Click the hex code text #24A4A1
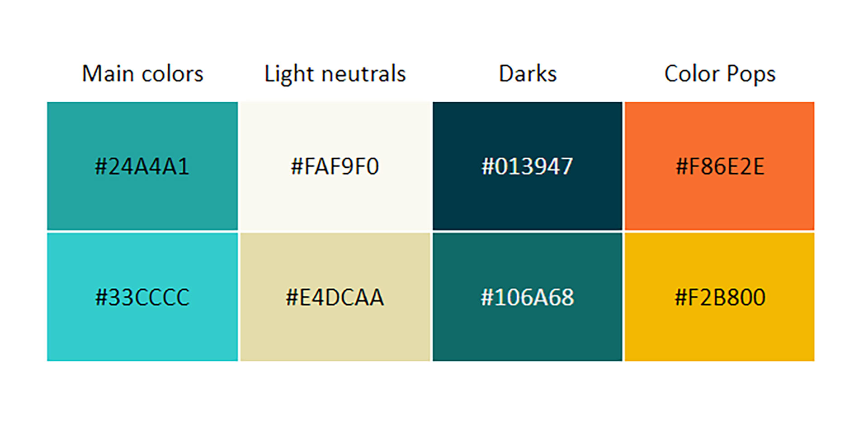 tap(142, 166)
